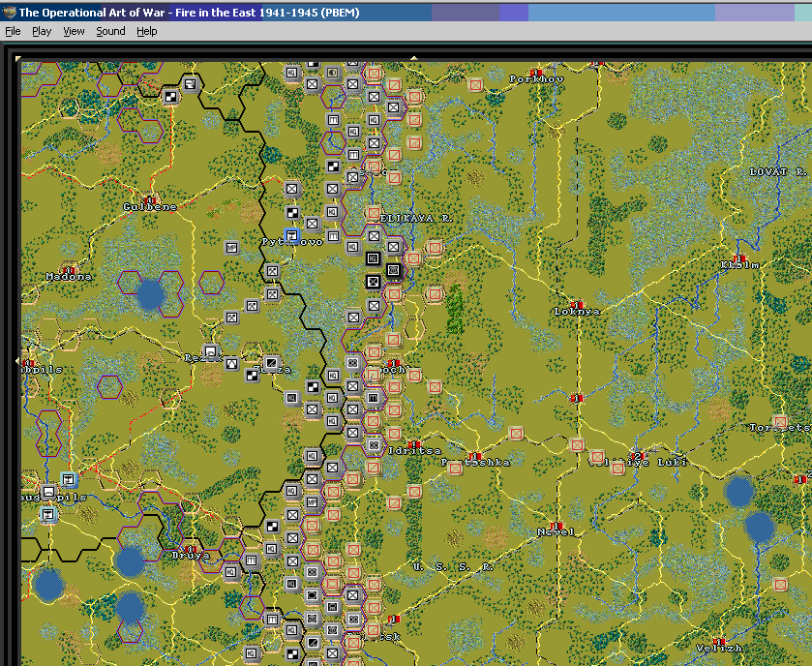Click the objective flag at Nevel
Viewport: 812px width, 666px height.
click(556, 526)
